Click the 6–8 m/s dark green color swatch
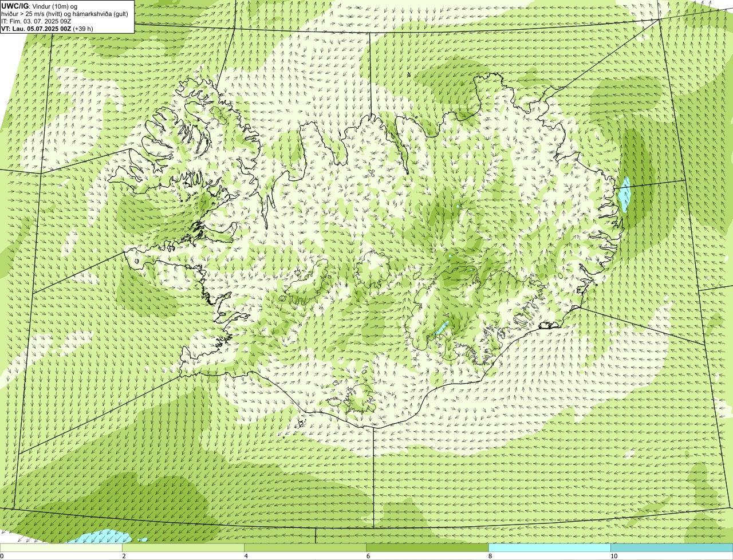Viewport: 733px width, 560px height. 427,547
